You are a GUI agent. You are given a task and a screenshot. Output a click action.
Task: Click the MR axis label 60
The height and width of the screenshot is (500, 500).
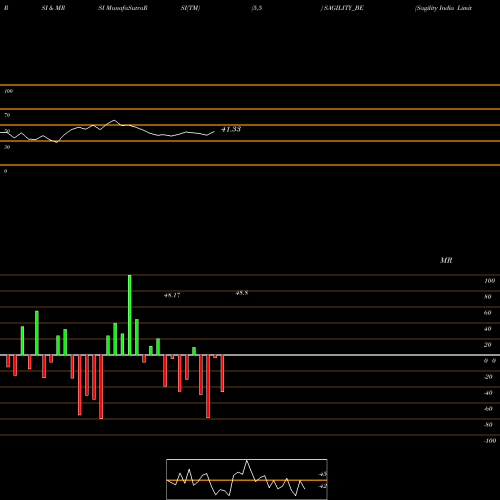point(488,313)
